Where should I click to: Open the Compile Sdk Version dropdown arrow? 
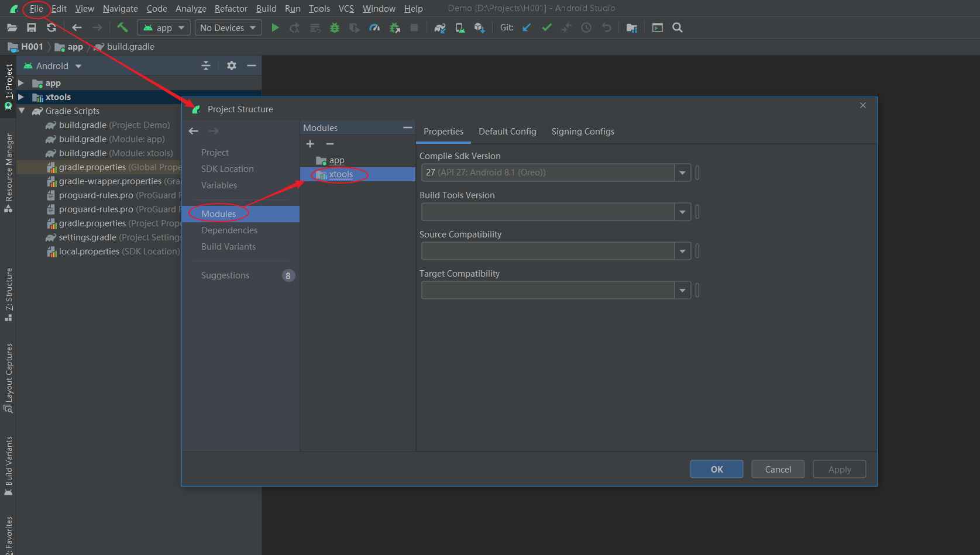[x=682, y=173]
